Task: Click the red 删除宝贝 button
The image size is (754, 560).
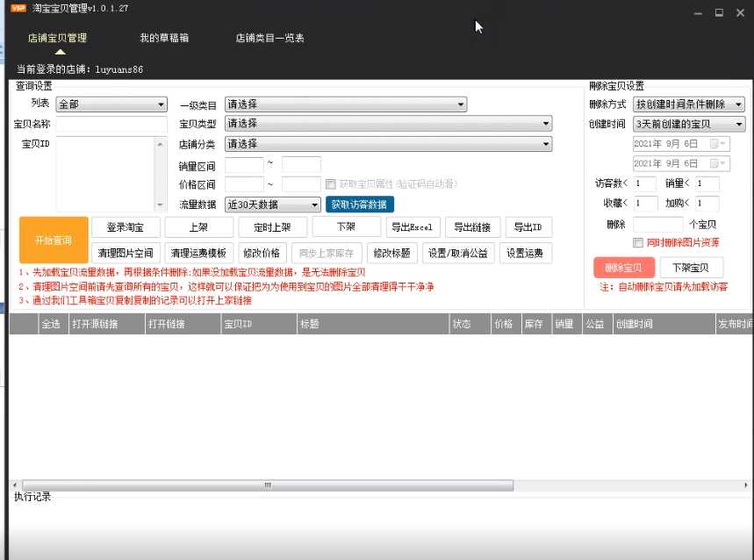Action: tap(624, 268)
